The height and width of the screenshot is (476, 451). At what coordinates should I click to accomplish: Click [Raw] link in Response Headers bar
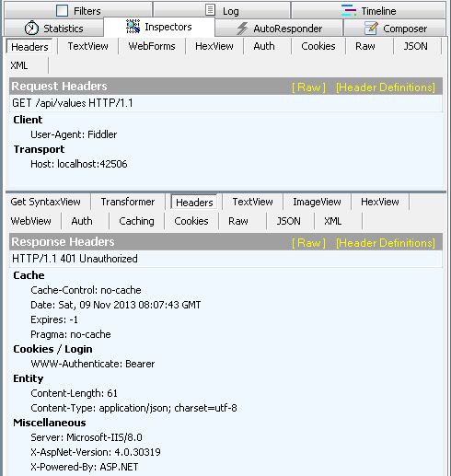point(308,243)
